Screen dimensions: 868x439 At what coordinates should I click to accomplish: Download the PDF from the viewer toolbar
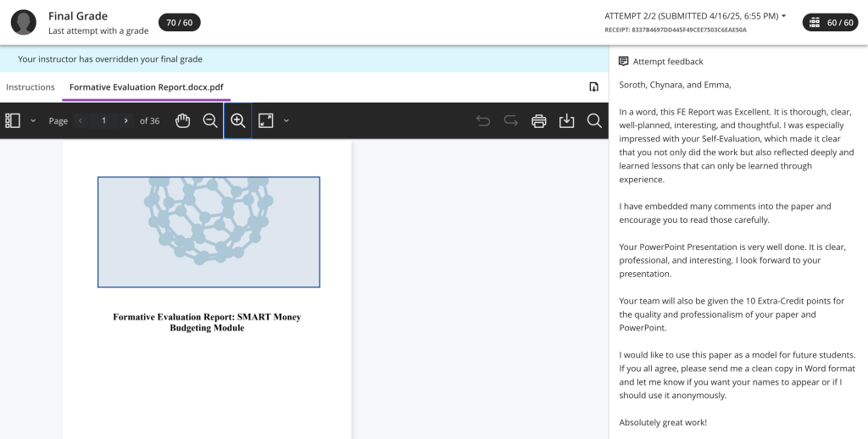(x=567, y=120)
